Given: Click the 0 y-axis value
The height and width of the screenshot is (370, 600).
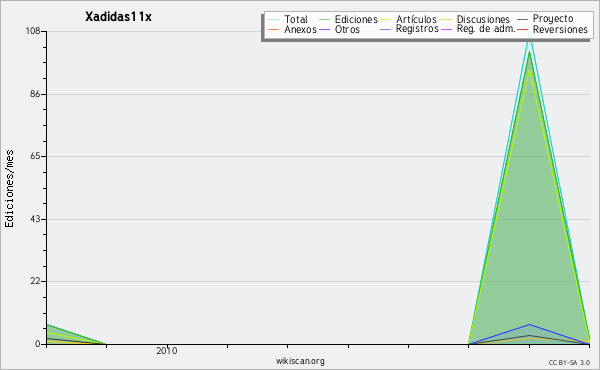Looking at the screenshot, I should [38, 344].
